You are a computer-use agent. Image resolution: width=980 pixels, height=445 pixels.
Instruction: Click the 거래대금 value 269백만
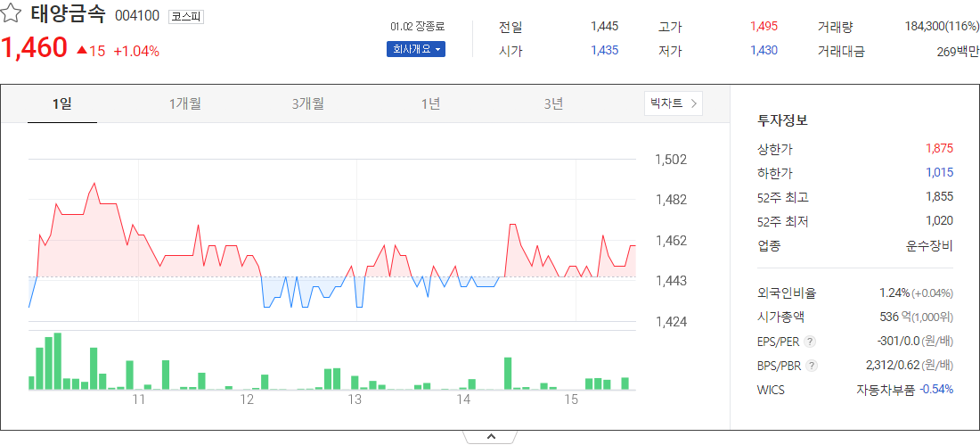coord(958,52)
